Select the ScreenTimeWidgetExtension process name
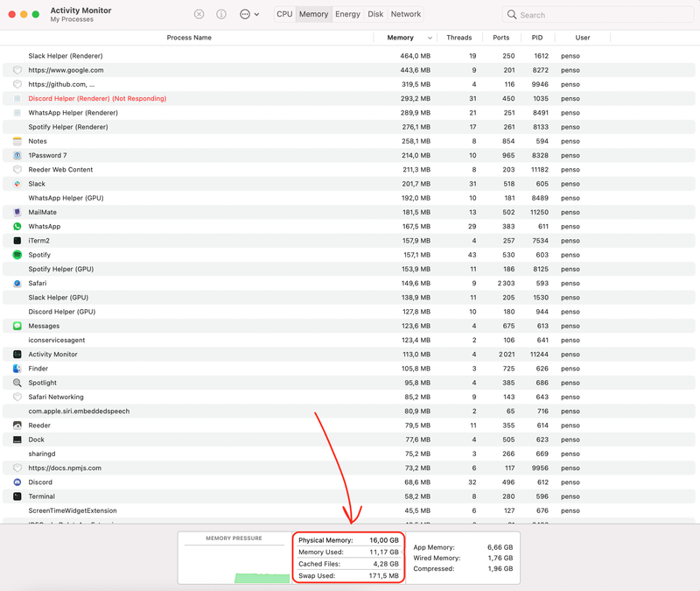Screen dimensions: 700x591 click(x=73, y=510)
